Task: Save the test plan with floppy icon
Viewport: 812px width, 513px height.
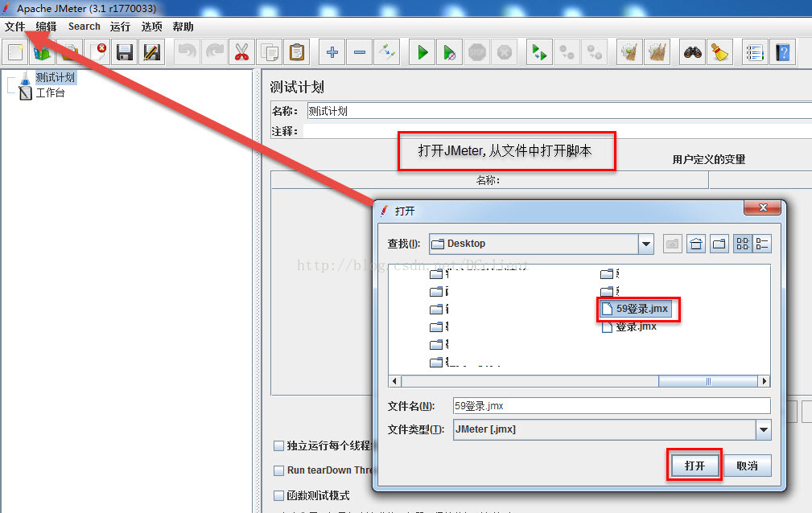Action: 124,52
